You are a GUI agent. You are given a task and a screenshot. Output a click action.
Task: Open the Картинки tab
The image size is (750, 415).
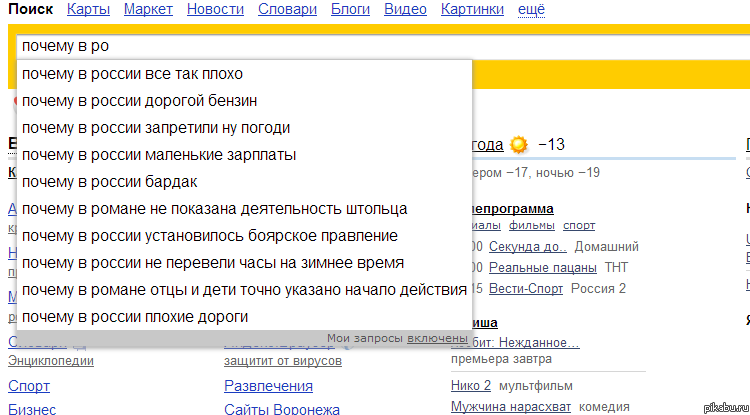point(474,9)
